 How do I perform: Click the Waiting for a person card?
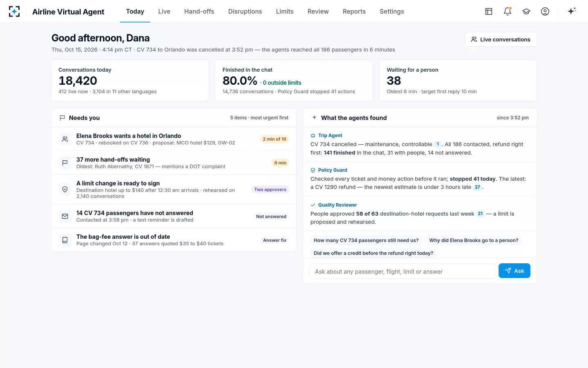458,81
